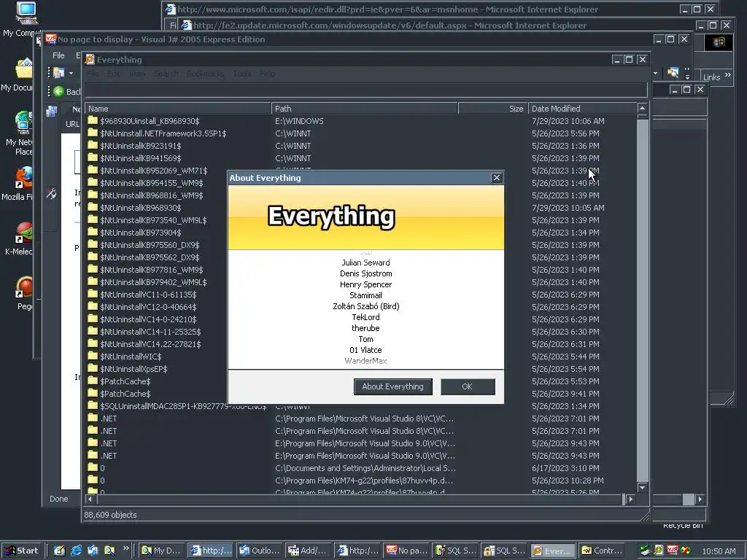Click Windows flag logo in Internet Explorer window

pyautogui.click(x=719, y=42)
